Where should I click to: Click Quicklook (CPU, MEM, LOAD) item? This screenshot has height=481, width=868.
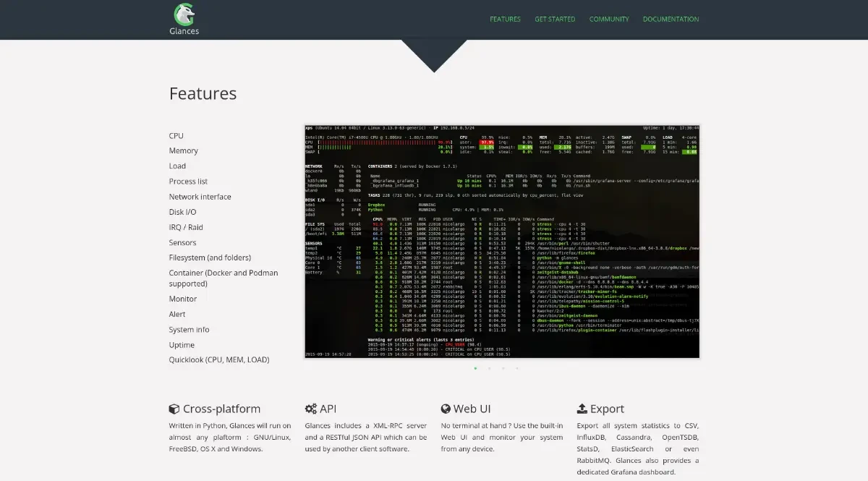click(219, 360)
